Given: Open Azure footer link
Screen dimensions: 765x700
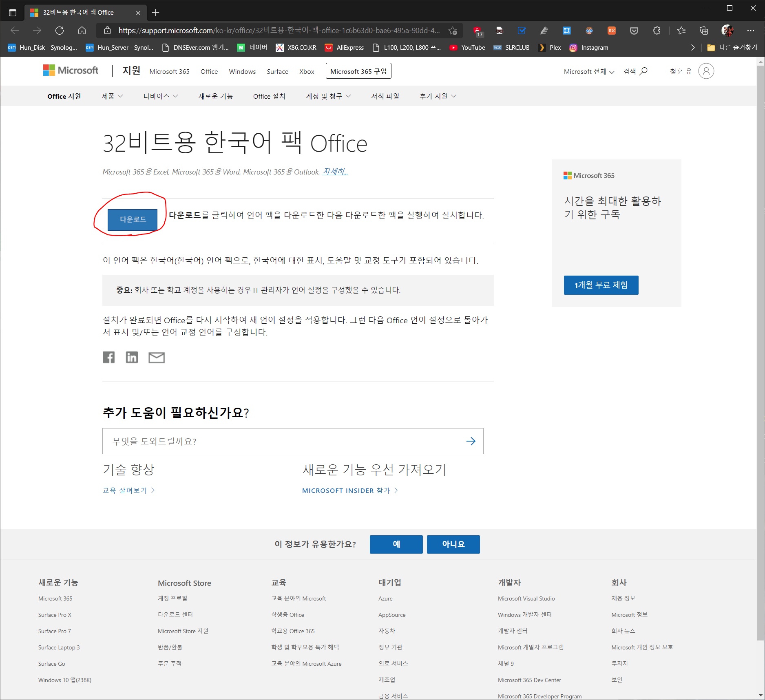Looking at the screenshot, I should point(385,598).
